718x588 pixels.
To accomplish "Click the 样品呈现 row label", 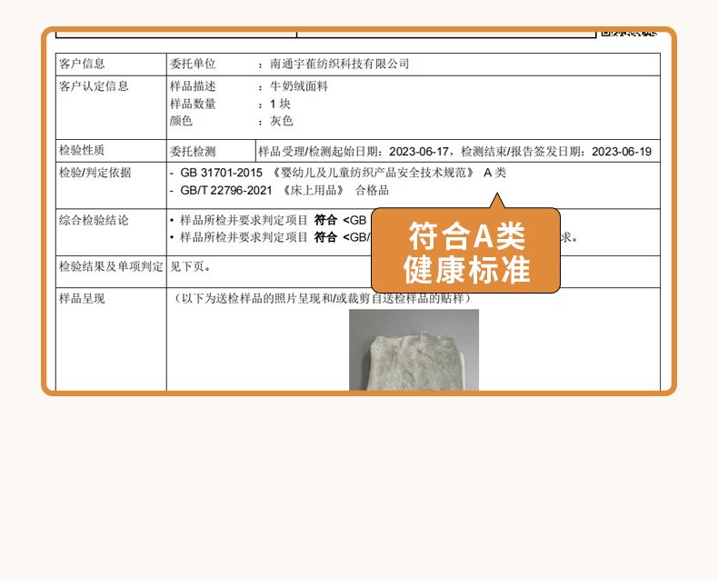I will click(82, 298).
